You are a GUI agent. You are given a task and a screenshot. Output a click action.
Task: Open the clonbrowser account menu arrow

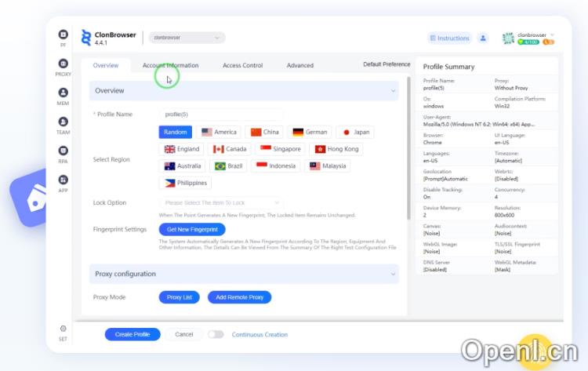(x=552, y=35)
